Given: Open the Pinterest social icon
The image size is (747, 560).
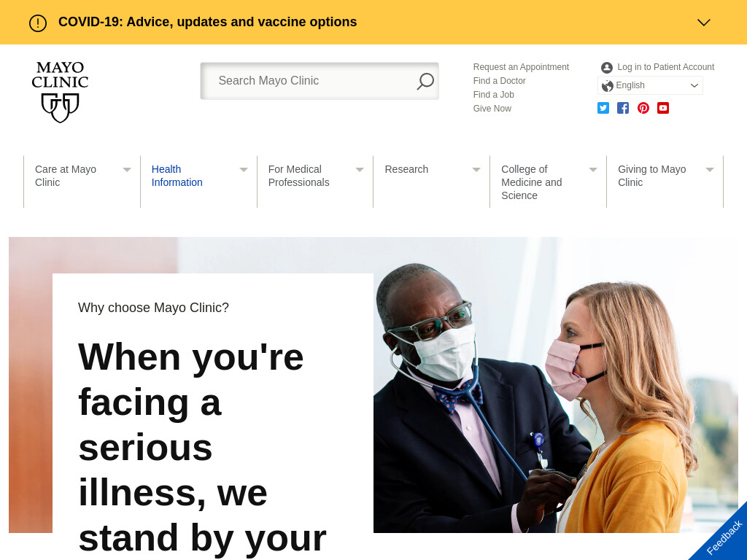Looking at the screenshot, I should (643, 108).
